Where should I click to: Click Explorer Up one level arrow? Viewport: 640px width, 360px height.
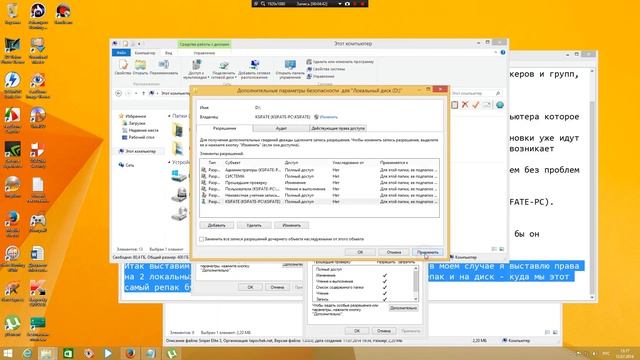143,93
